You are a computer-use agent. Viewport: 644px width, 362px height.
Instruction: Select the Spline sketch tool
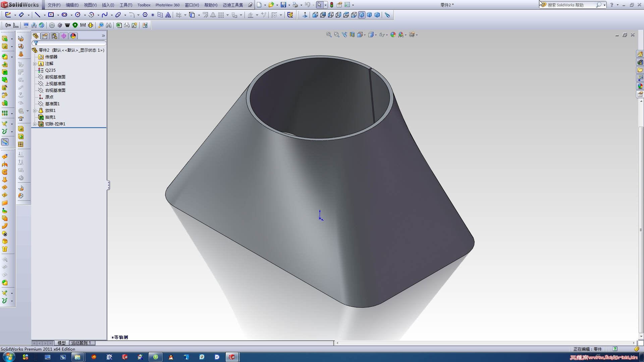[x=105, y=15]
